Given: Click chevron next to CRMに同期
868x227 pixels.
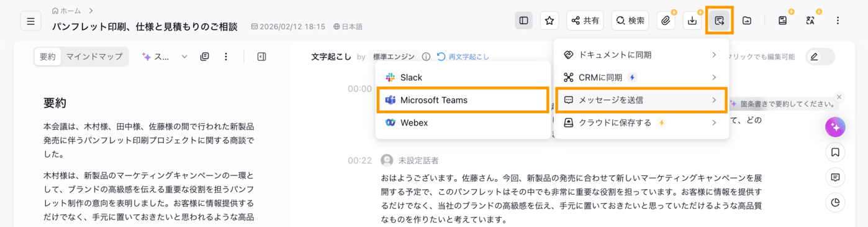Looking at the screenshot, I should click(714, 77).
